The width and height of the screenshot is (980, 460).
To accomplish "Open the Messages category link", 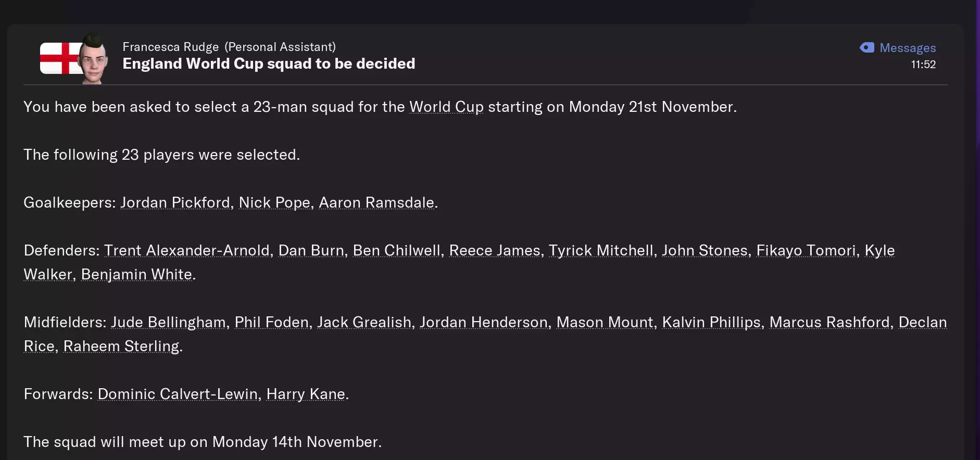I will pos(908,48).
